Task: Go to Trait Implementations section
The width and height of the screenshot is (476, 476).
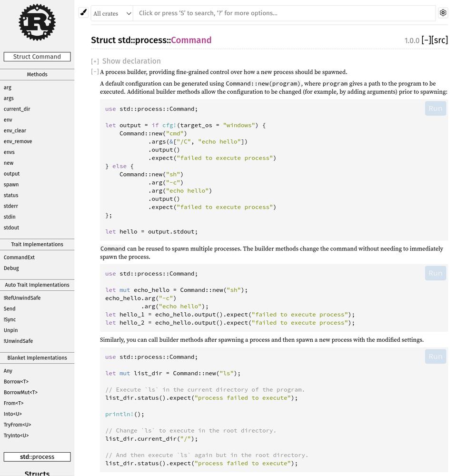Action: (37, 244)
